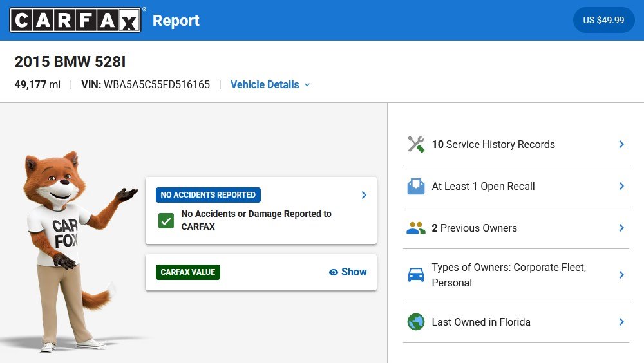This screenshot has height=363, width=644.
Task: Open chevron for Types of Owners
Action: 621,275
